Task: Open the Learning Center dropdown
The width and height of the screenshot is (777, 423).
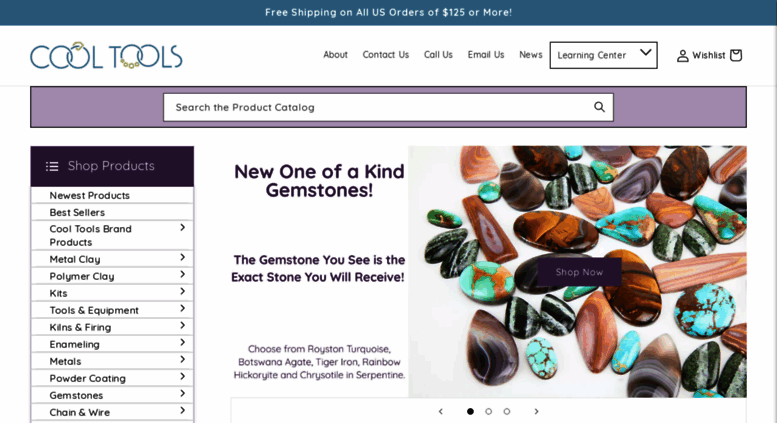Action: (x=604, y=55)
